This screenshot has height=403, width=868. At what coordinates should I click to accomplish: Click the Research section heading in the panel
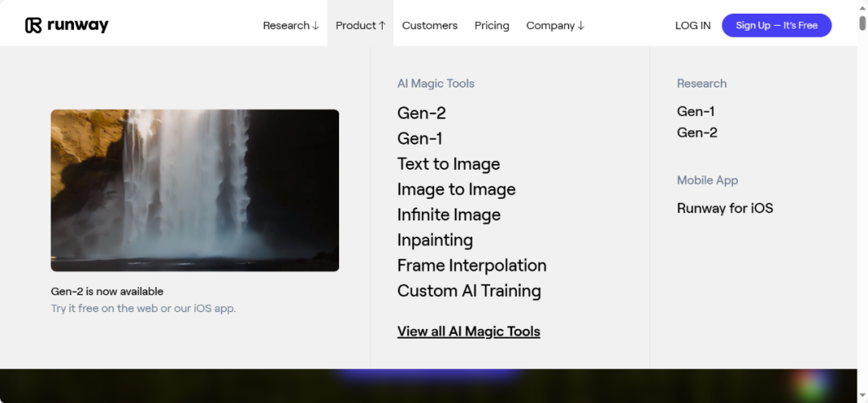[x=702, y=84]
